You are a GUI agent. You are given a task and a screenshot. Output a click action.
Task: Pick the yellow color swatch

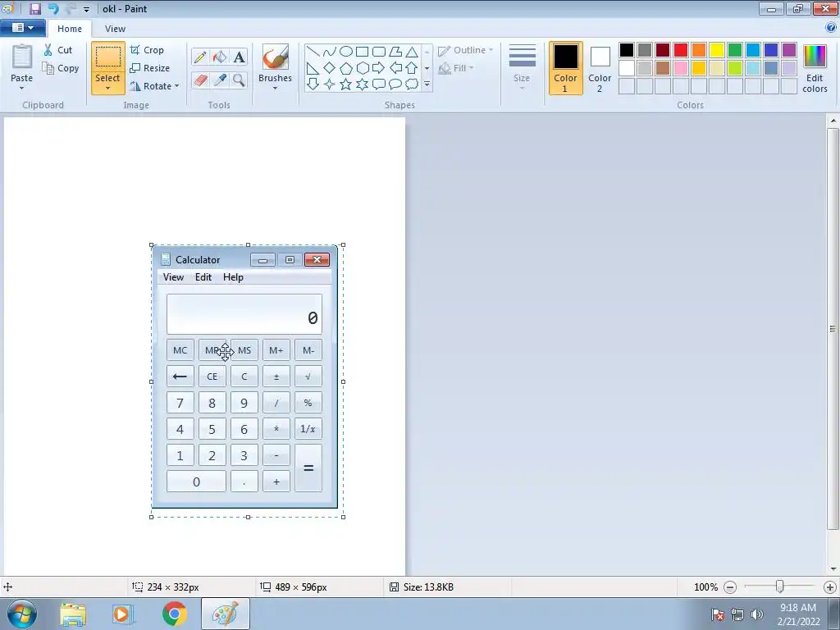(x=717, y=50)
